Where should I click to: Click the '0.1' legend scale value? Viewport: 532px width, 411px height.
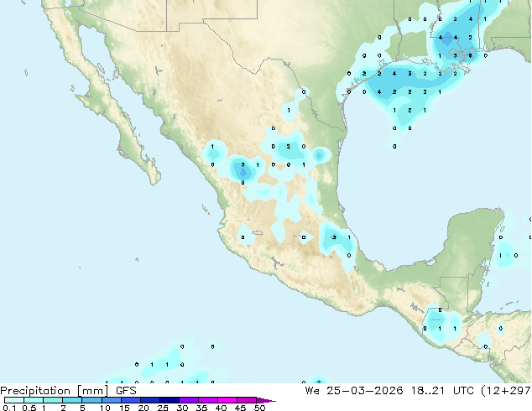[9, 408]
